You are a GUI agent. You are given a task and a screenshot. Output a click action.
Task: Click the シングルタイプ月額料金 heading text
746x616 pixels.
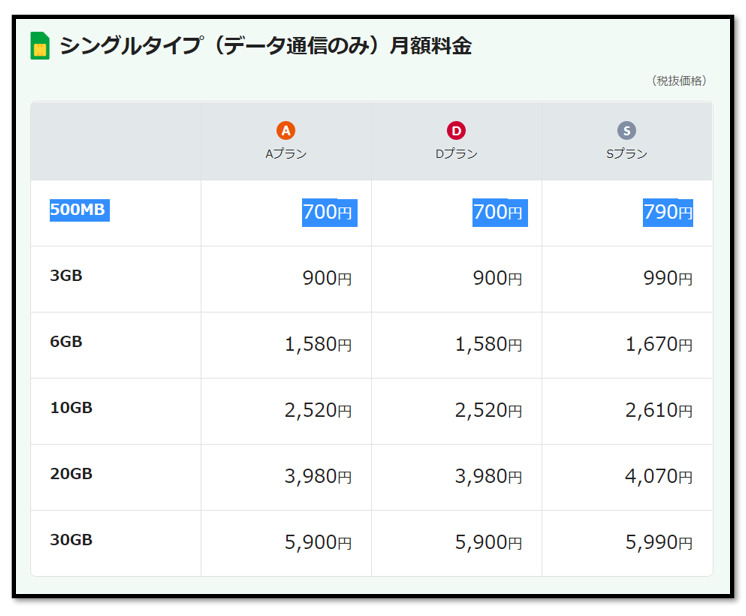266,45
